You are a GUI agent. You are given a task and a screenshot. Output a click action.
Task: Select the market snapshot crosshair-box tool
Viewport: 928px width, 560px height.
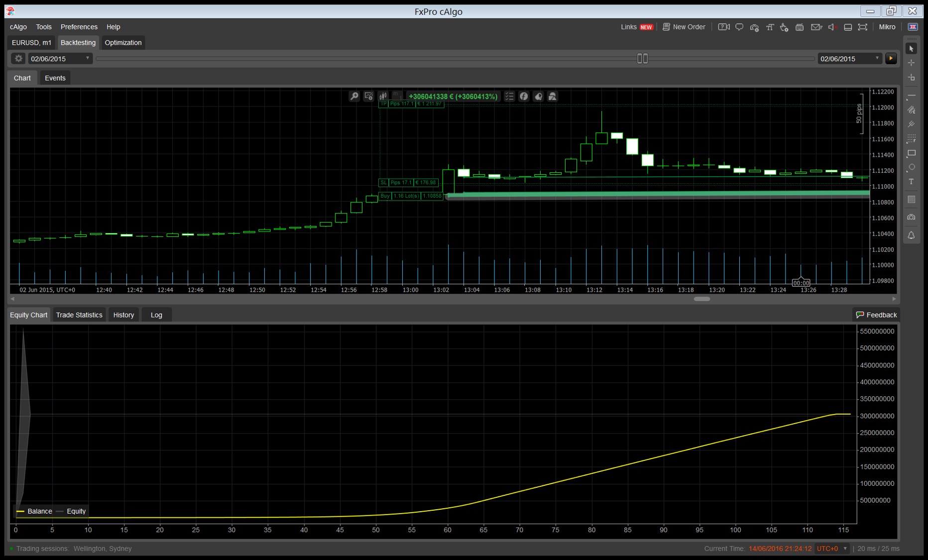tap(912, 77)
